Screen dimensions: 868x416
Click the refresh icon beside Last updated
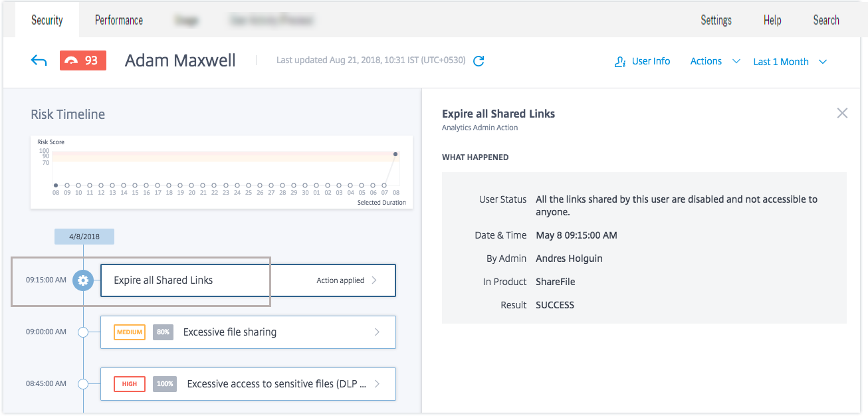pyautogui.click(x=479, y=61)
